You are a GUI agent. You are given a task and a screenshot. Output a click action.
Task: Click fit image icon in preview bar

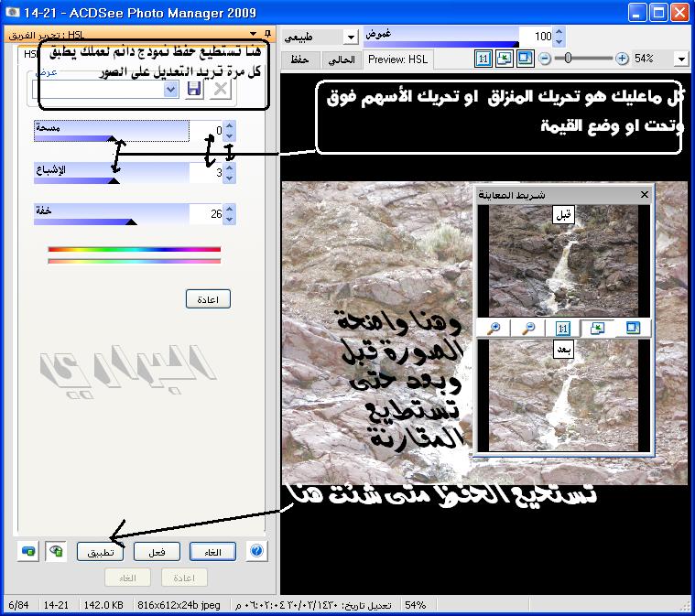(x=598, y=329)
